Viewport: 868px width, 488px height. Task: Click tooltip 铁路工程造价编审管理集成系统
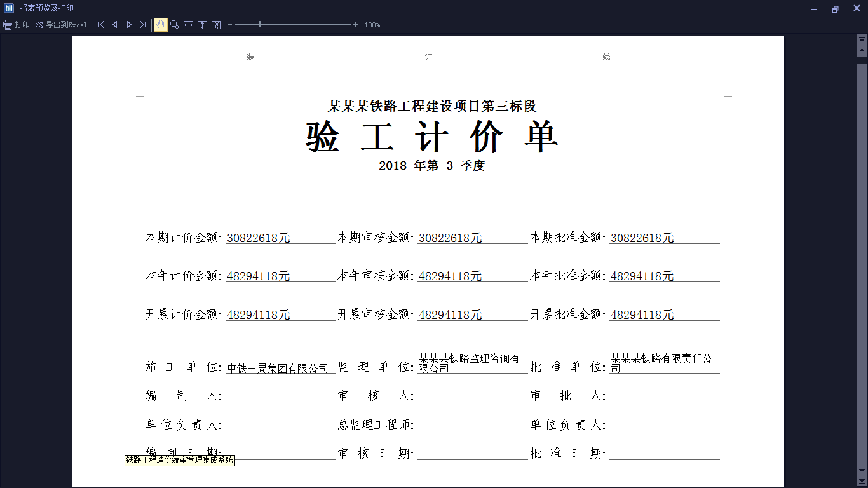180,460
